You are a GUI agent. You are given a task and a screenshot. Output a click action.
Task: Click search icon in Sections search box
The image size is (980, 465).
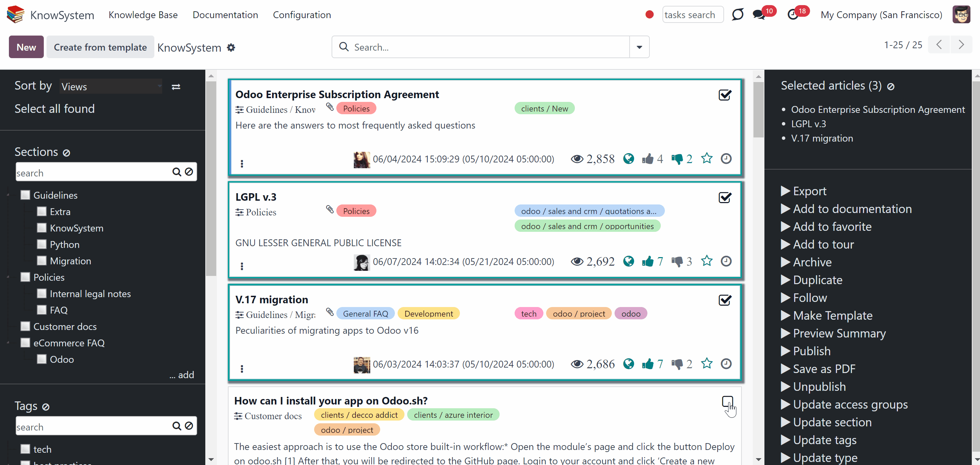[x=177, y=172]
